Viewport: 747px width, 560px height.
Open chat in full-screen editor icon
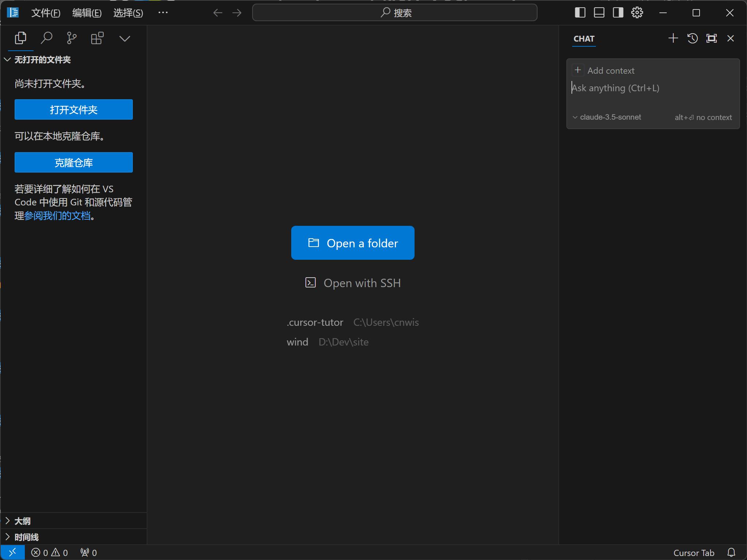click(711, 38)
